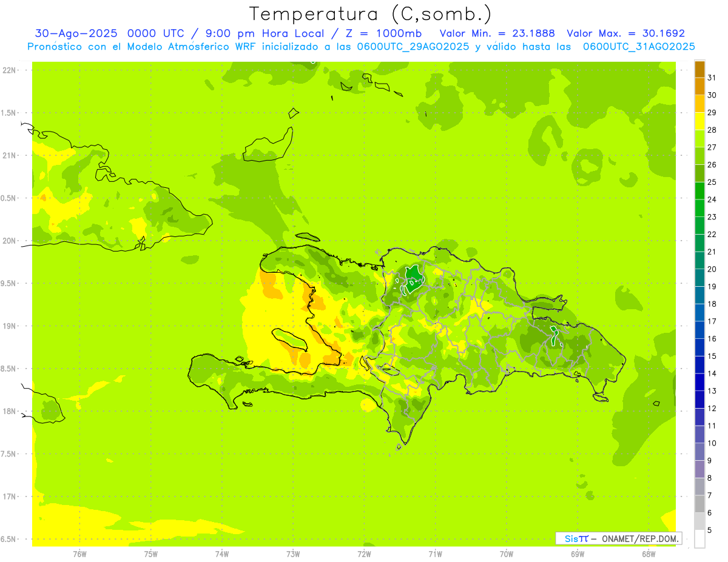
Task: Click the '75W' longitude label
Action: click(x=151, y=554)
